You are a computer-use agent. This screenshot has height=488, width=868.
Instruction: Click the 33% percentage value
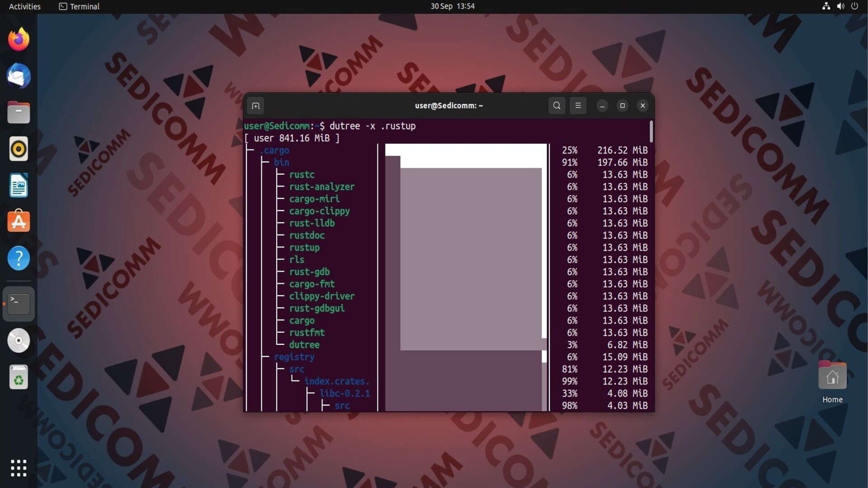(570, 394)
